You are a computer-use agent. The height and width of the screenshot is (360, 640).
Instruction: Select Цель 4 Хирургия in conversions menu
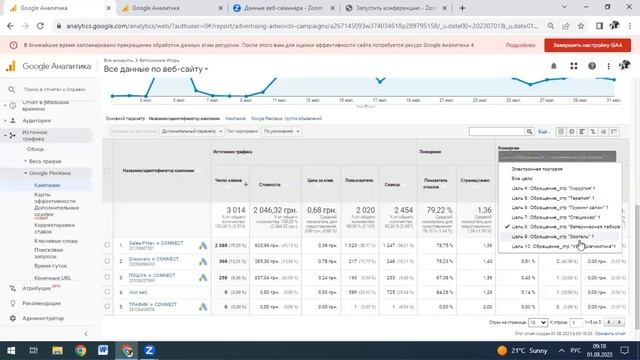coord(553,189)
